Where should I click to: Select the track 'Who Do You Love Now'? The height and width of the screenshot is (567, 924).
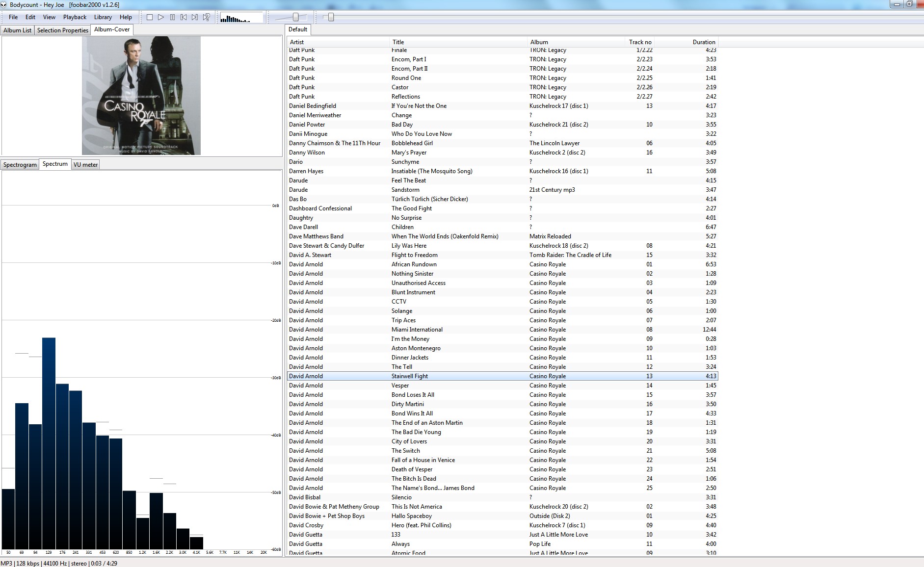click(x=502, y=134)
